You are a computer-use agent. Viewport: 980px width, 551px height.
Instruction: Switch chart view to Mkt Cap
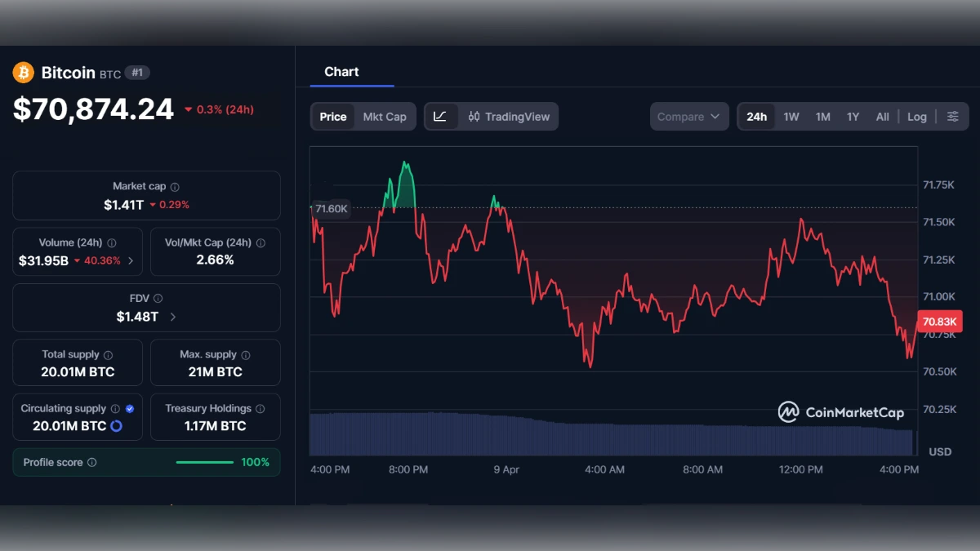coord(385,116)
